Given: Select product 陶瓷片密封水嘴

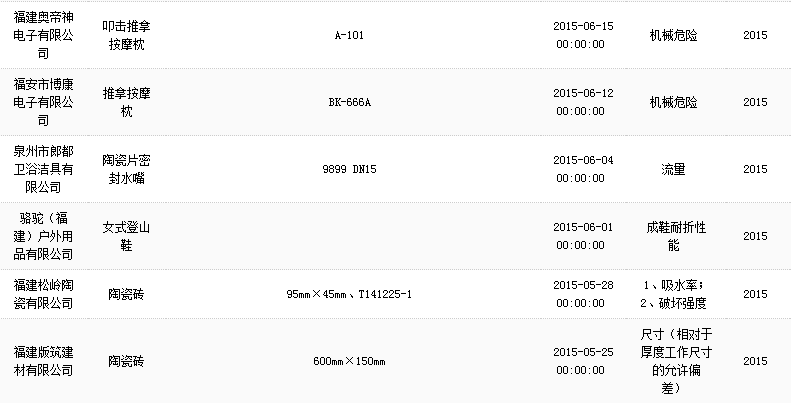Looking at the screenshot, I should [126, 169].
